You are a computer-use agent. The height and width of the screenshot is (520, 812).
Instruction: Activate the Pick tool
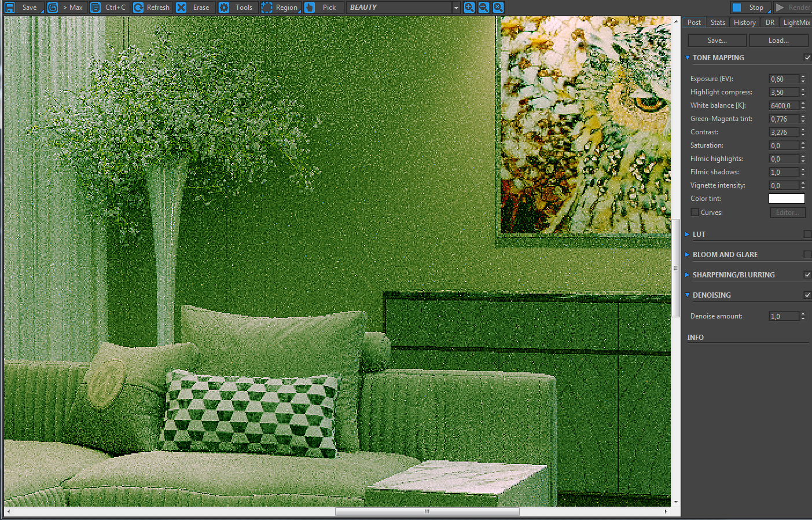pos(323,8)
